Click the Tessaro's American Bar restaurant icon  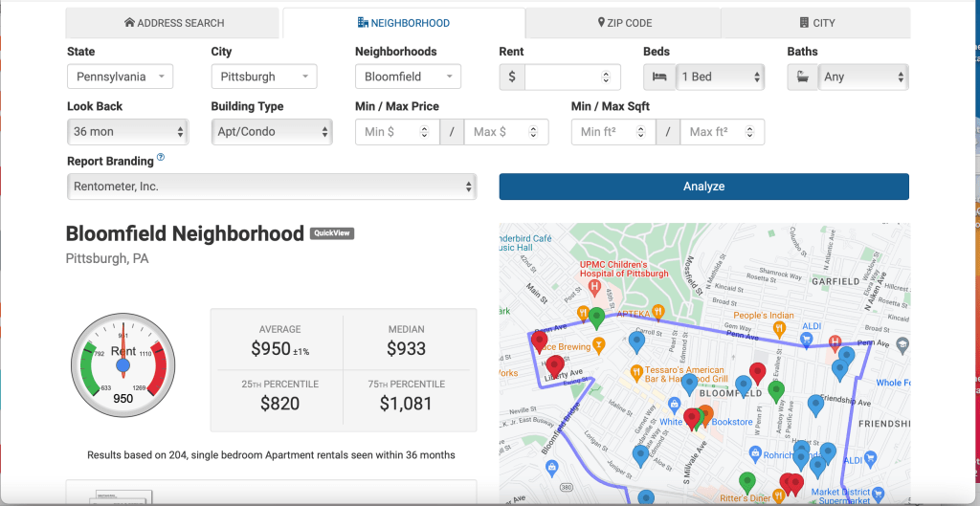coord(635,371)
